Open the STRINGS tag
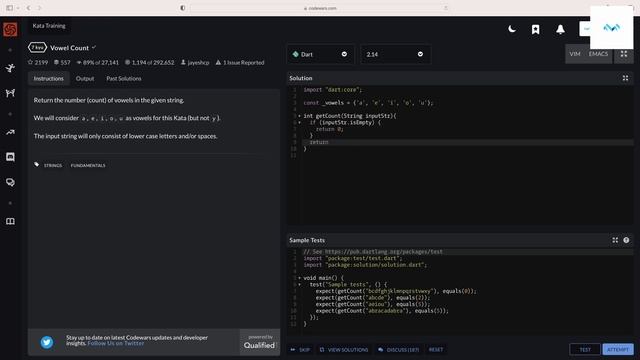 (53, 165)
